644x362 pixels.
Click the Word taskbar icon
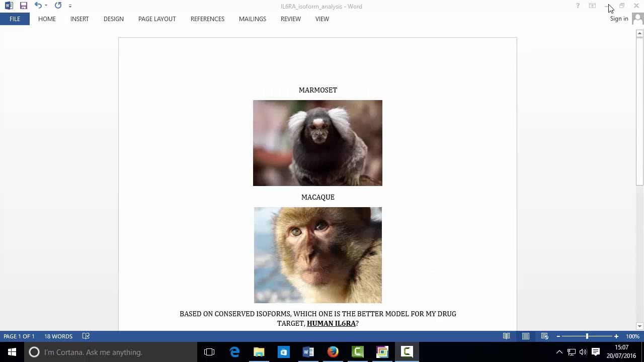click(308, 352)
